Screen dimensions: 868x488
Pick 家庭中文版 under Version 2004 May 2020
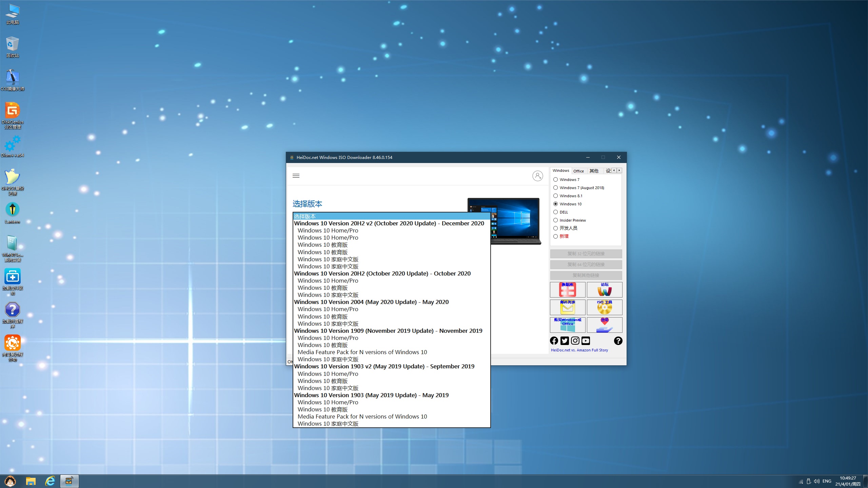[392, 324]
